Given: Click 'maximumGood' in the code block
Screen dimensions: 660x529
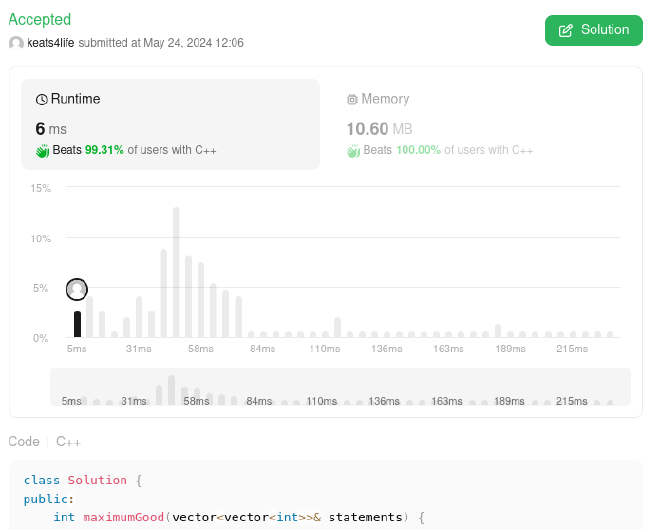Looking at the screenshot, I should click(123, 517).
